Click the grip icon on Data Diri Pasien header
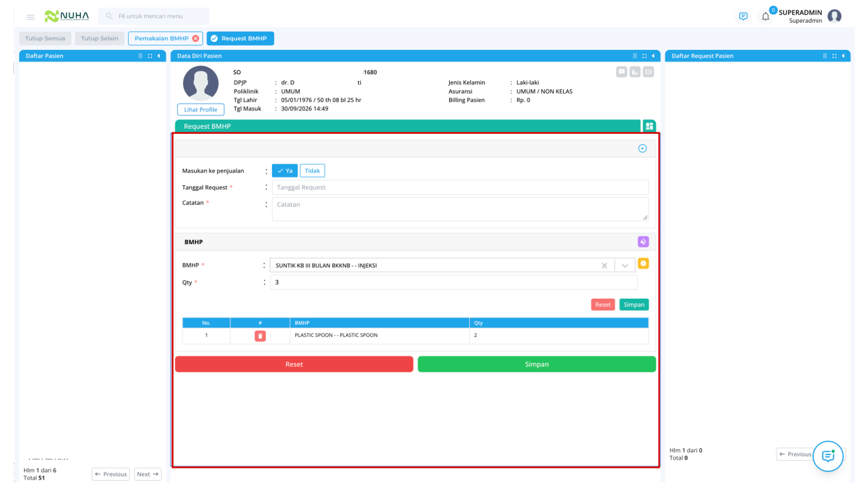The width and height of the screenshot is (868, 488). [x=635, y=56]
